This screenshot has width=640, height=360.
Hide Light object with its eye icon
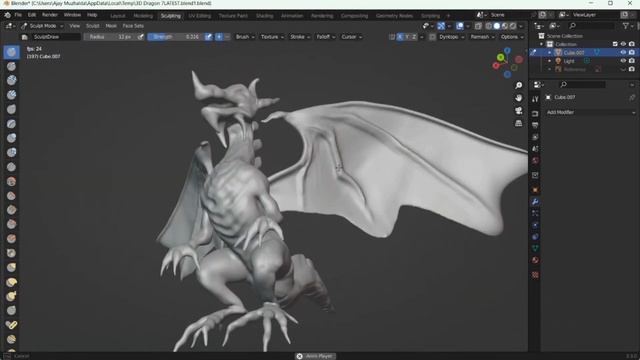pyautogui.click(x=623, y=61)
